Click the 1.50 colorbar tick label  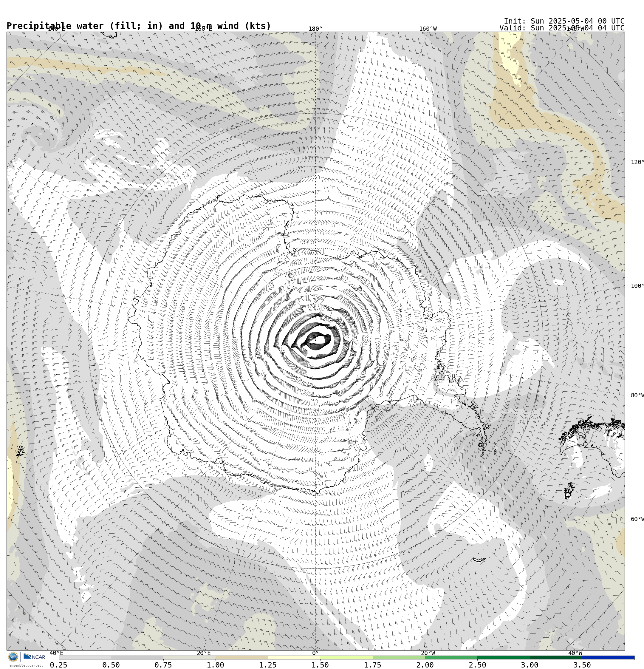[321, 665]
